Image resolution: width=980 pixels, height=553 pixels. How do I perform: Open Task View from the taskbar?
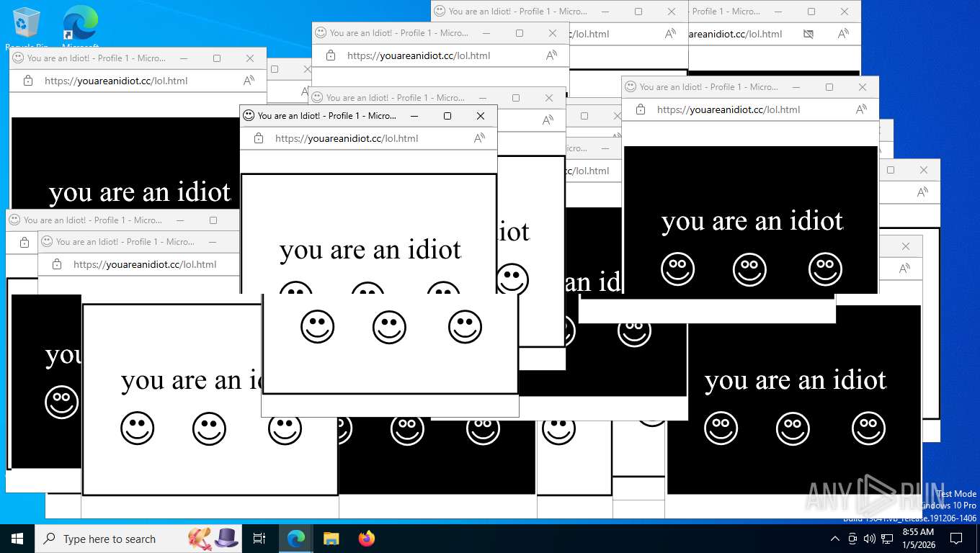click(259, 539)
